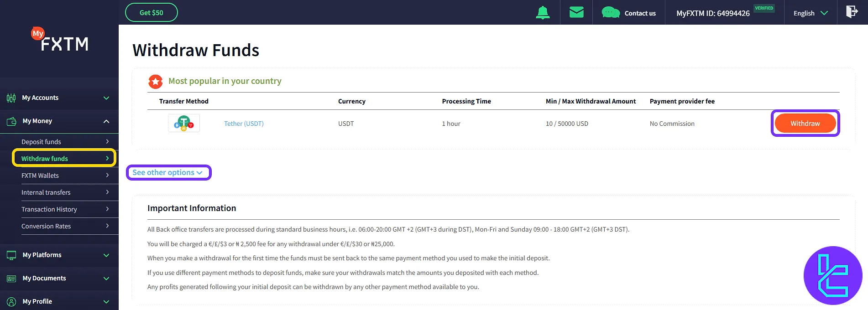Click the Tether USDT coin logo

coord(184,123)
